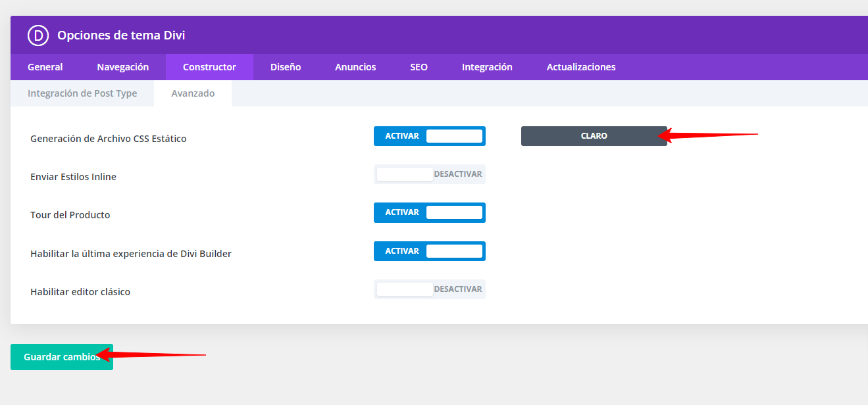Open the General tab
868x405 pixels.
coord(45,67)
